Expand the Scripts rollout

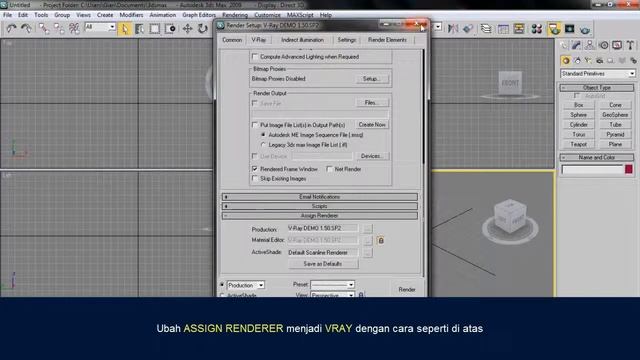320,206
